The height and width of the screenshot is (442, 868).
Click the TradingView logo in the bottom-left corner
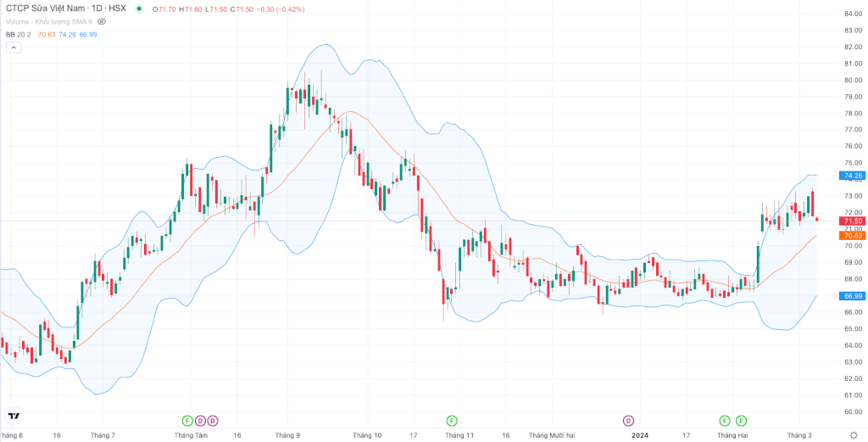(14, 416)
